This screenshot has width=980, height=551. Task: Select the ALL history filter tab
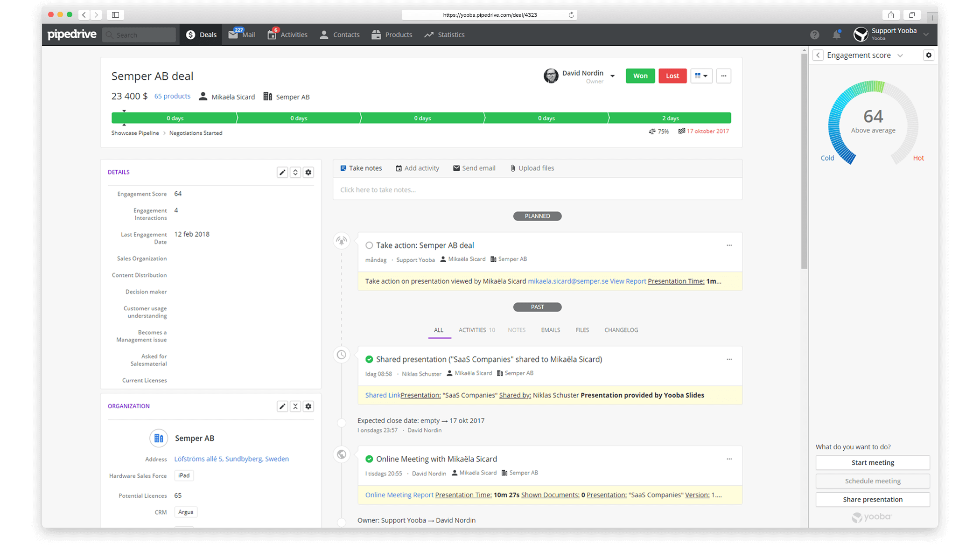(x=439, y=330)
